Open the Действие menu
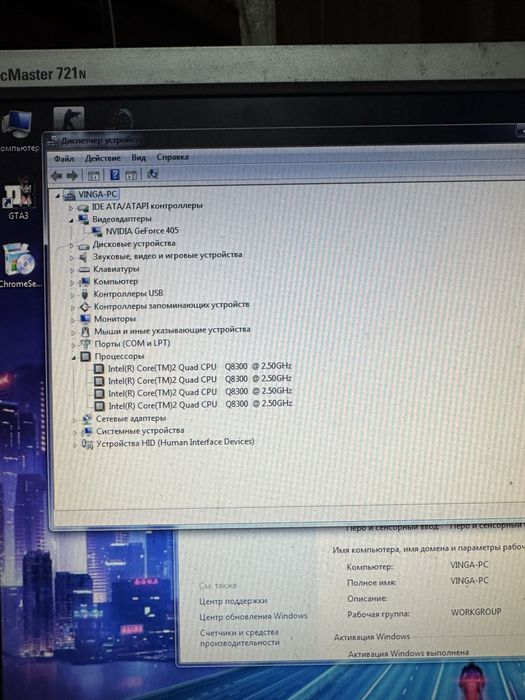 pyautogui.click(x=103, y=158)
